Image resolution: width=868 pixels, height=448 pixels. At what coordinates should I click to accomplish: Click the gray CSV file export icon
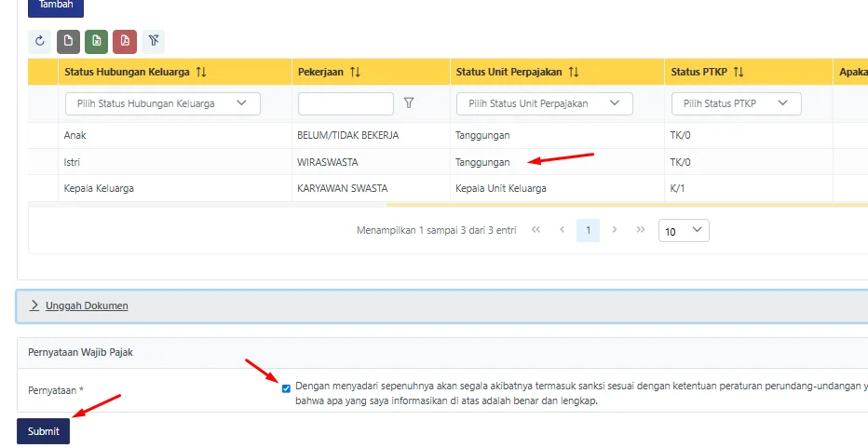pos(68,41)
